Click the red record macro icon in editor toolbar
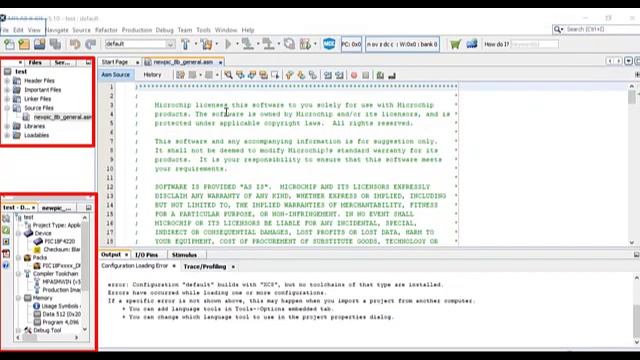Viewport: 640px width, 360px height. coord(354,76)
